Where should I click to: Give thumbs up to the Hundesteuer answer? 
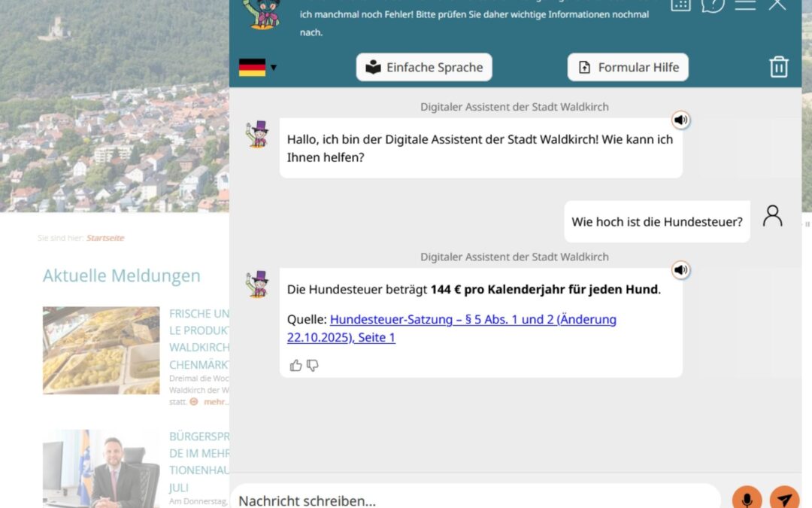pos(295,366)
